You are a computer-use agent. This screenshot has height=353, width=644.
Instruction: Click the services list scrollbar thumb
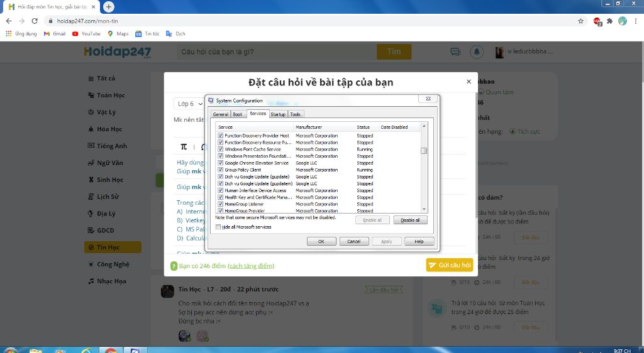pyautogui.click(x=424, y=151)
